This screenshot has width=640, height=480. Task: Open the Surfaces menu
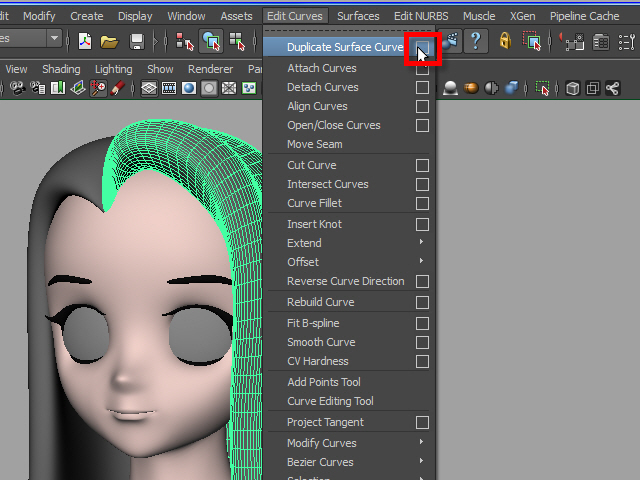click(358, 16)
